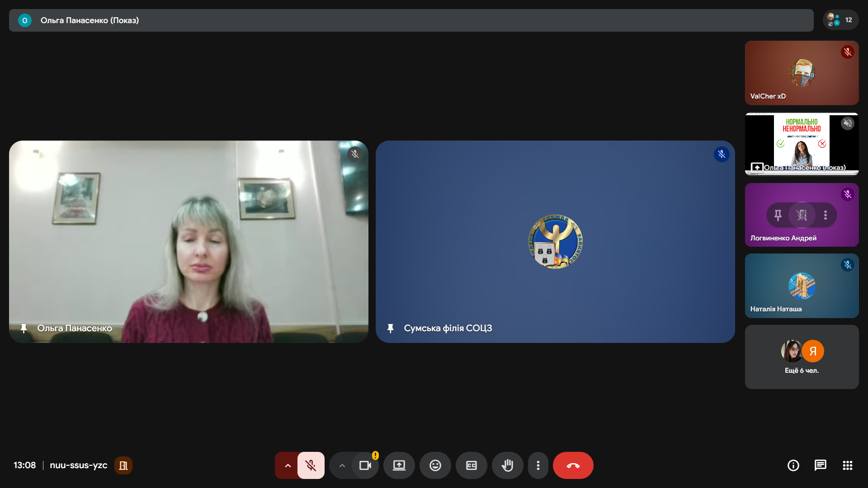868x488 pixels.
Task: Open meeting details info icon
Action: pos(793,465)
